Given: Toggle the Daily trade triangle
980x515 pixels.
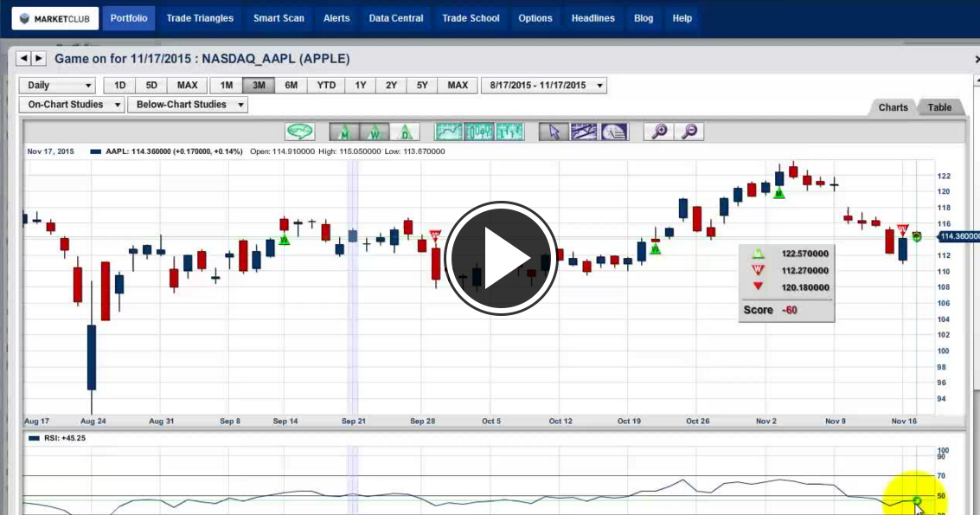Looking at the screenshot, I should [x=404, y=132].
